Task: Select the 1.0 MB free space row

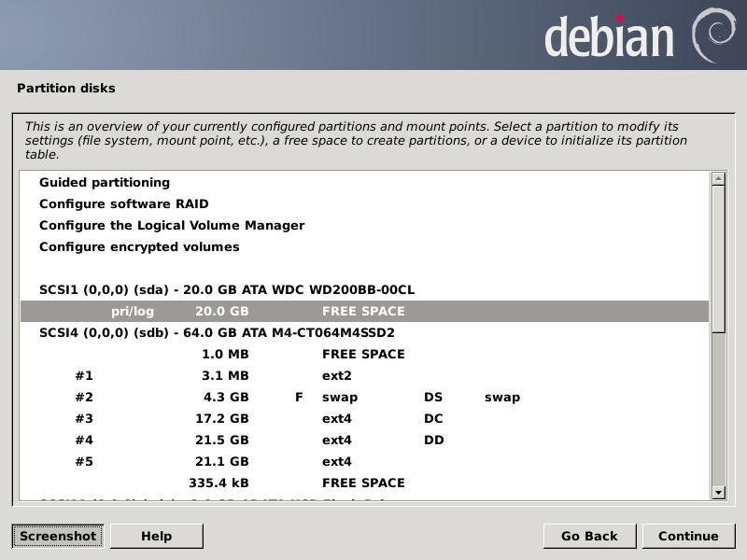Action: [x=364, y=355]
